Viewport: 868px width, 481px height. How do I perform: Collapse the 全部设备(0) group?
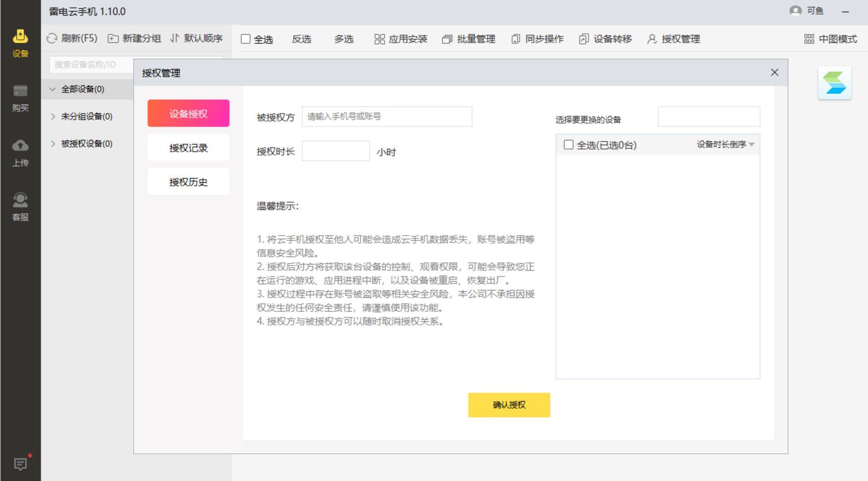point(52,89)
